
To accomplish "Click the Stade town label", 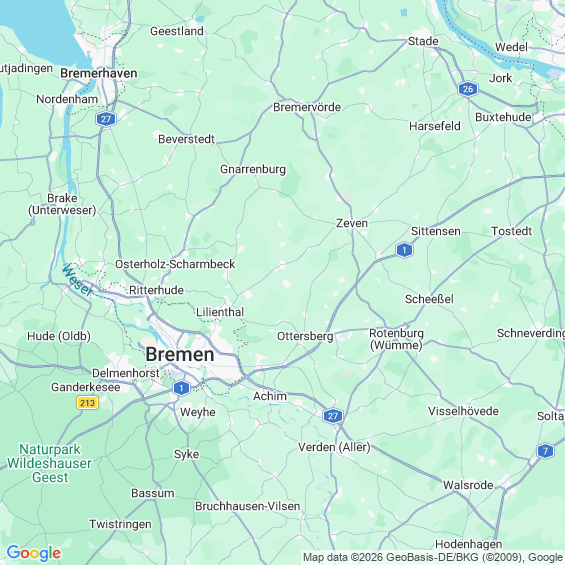I will (x=423, y=41).
